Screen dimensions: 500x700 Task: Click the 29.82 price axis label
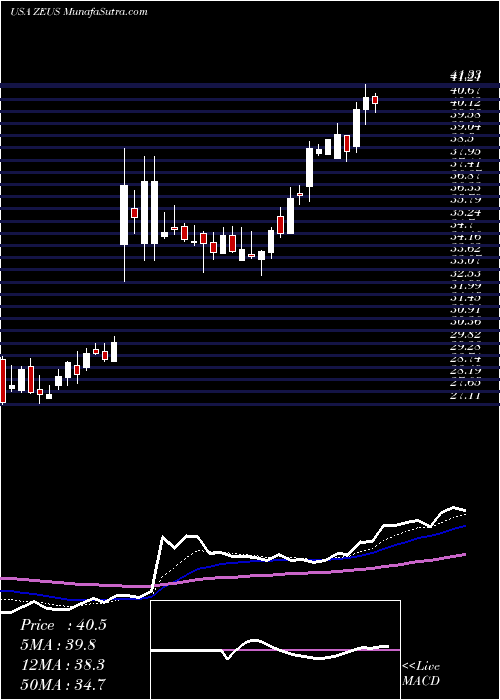click(x=466, y=335)
